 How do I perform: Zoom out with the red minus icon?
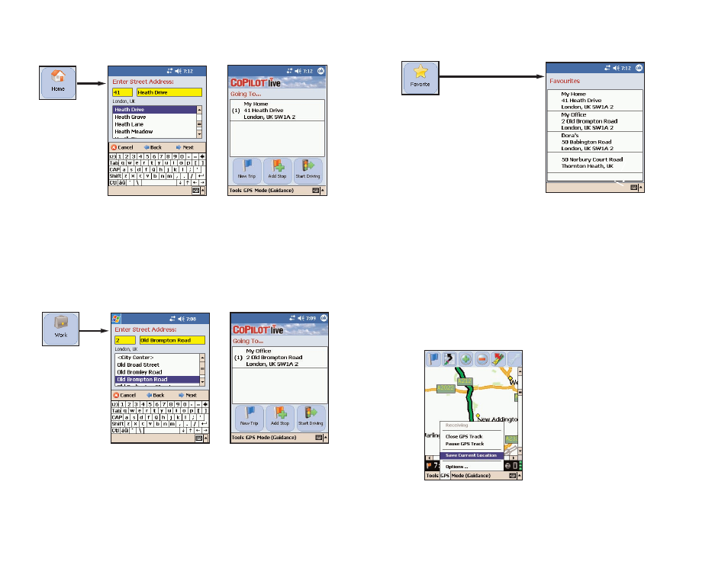pyautogui.click(x=482, y=358)
